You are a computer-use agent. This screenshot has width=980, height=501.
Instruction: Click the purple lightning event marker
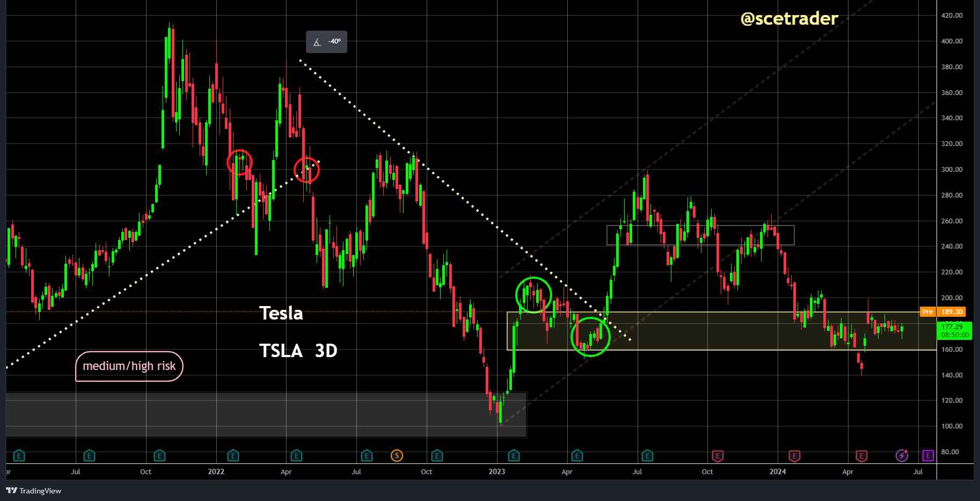point(902,455)
